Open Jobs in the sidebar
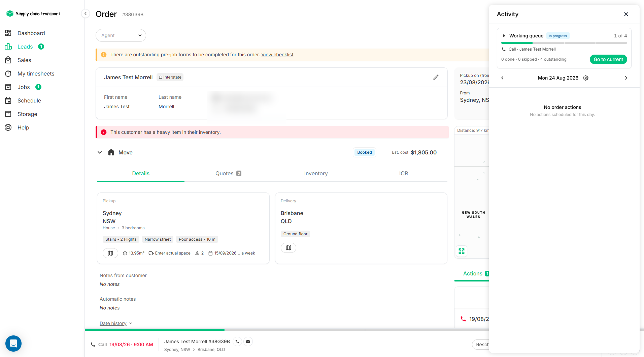Screen dimensions: 644x357 pos(24,87)
